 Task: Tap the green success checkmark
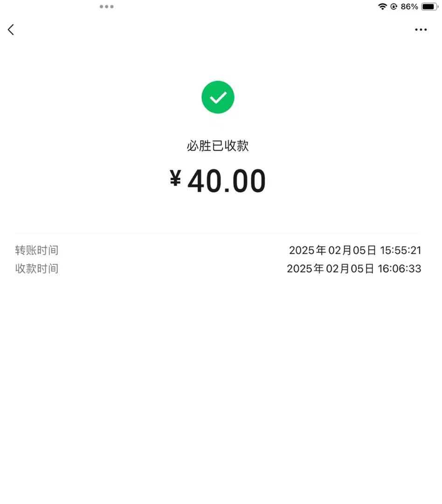(x=218, y=97)
